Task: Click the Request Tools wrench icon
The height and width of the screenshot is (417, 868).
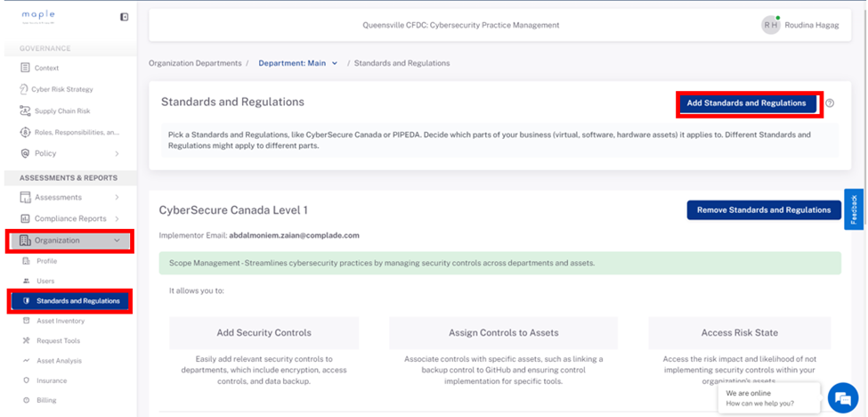Action: [26, 340]
